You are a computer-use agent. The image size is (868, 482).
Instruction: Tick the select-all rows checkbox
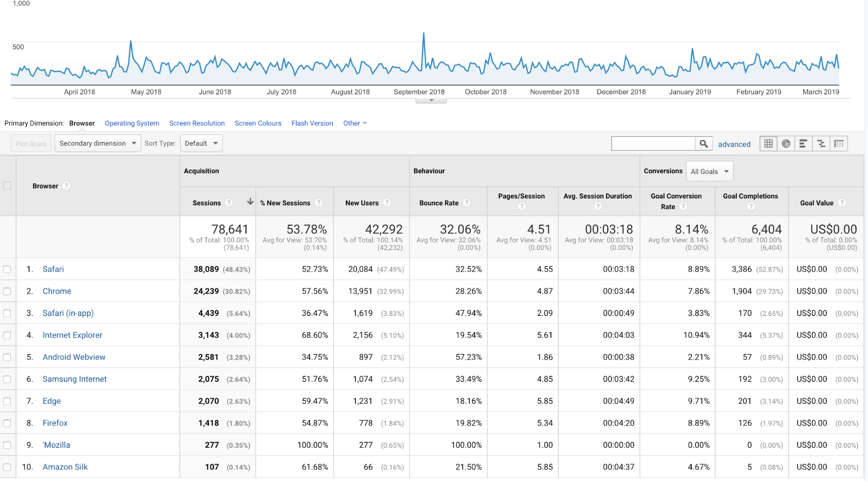[x=7, y=186]
